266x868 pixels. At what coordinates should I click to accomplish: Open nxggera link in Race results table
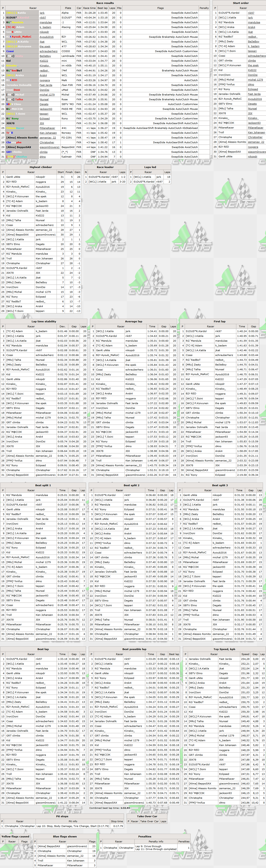(x=44, y=80)
